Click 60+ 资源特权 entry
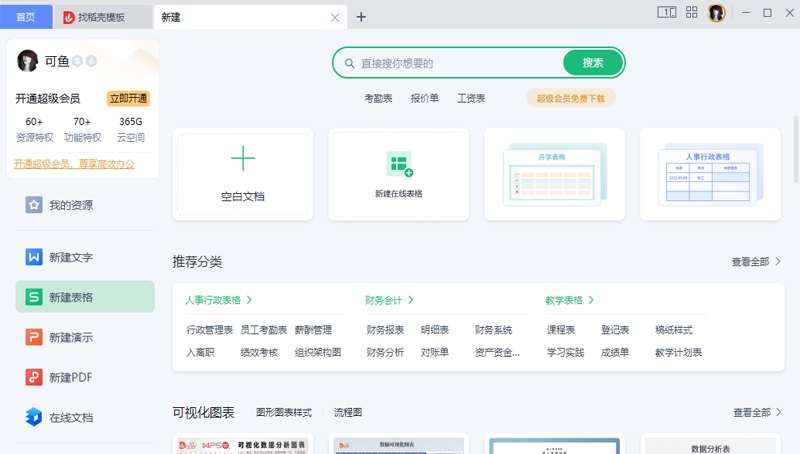The height and width of the screenshot is (454, 800). [34, 130]
